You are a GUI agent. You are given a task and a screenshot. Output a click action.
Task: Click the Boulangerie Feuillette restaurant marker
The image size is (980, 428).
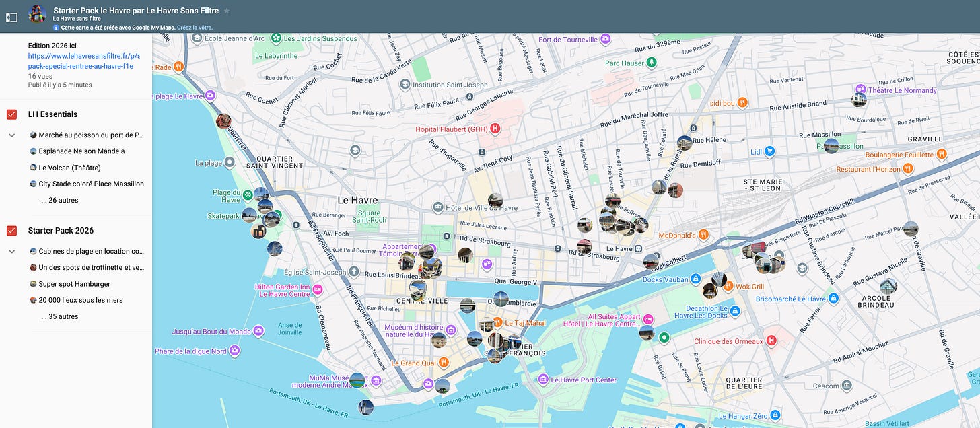click(942, 154)
